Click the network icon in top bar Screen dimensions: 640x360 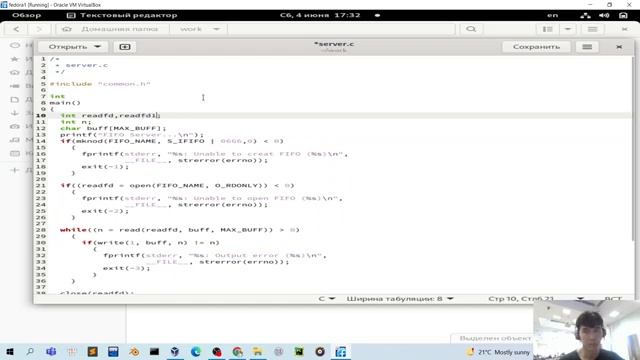coord(585,16)
